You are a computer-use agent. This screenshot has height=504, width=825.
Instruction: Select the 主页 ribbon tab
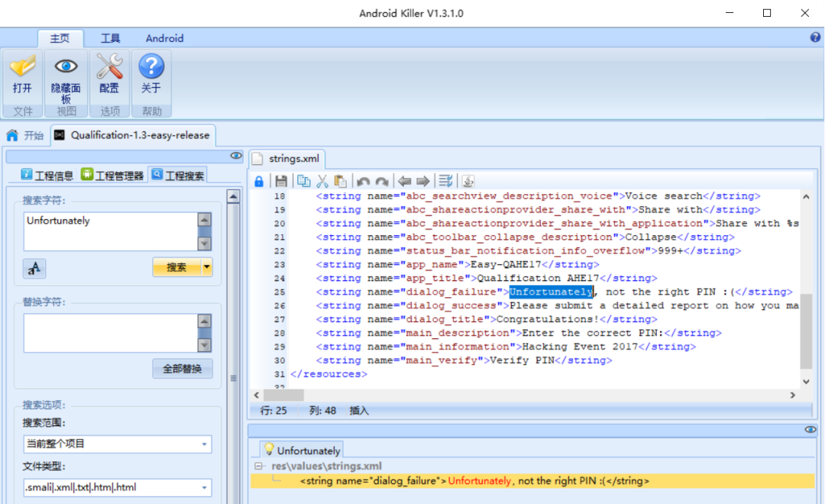[x=60, y=38]
